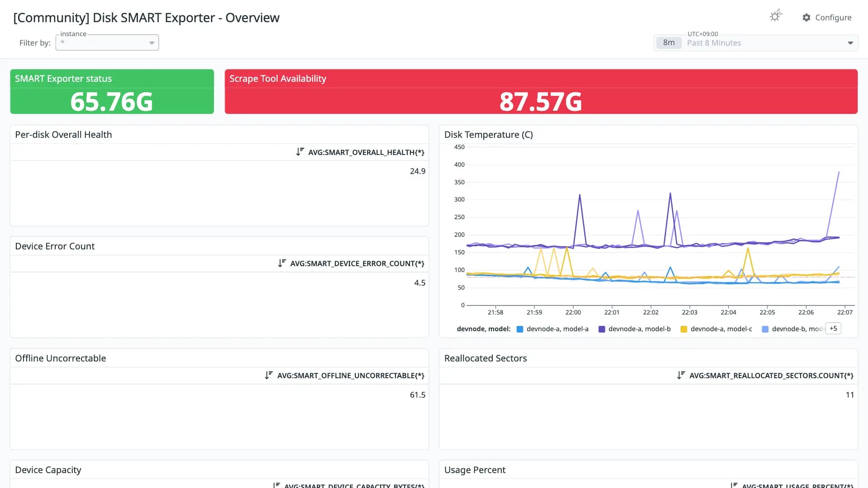The image size is (868, 488).
Task: Click the Disk Temperature (C) widget title
Action: tap(489, 135)
